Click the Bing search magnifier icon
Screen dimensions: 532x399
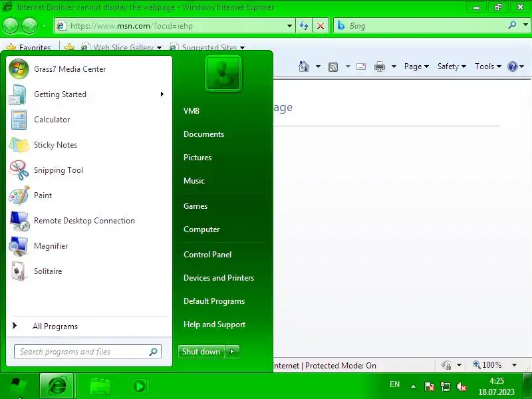512,25
